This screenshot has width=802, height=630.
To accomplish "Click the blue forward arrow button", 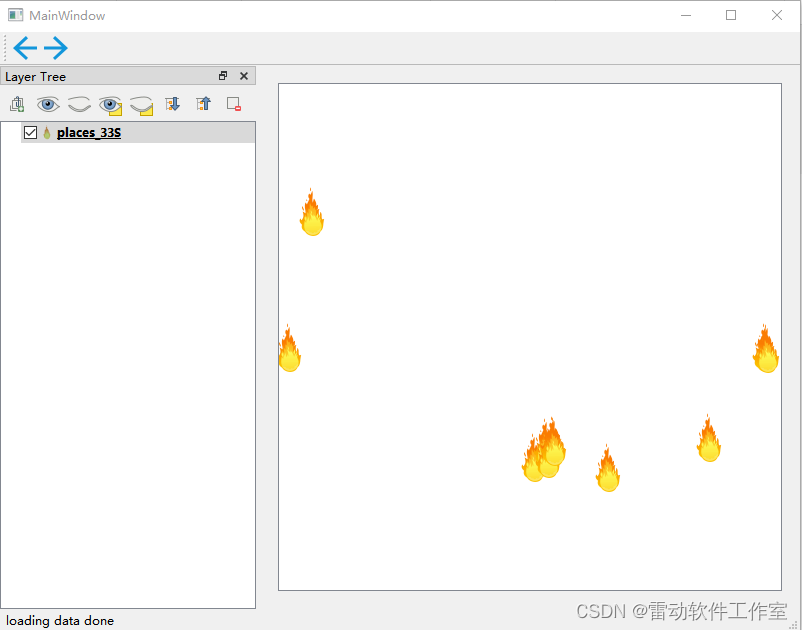I will 56,48.
